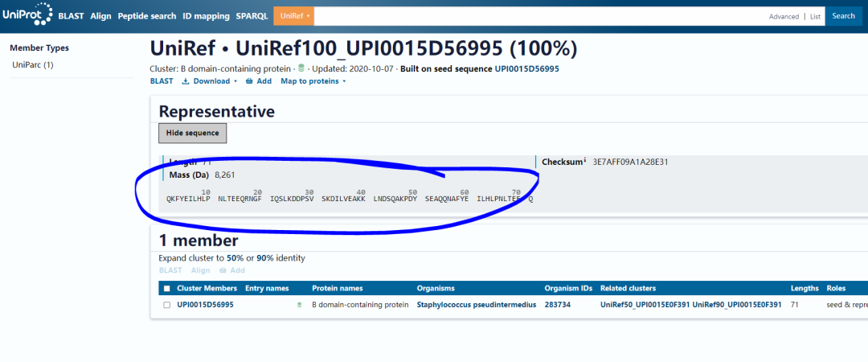Click sequence block QKFYEILHLP
The width and height of the screenshot is (868, 362).
click(188, 199)
